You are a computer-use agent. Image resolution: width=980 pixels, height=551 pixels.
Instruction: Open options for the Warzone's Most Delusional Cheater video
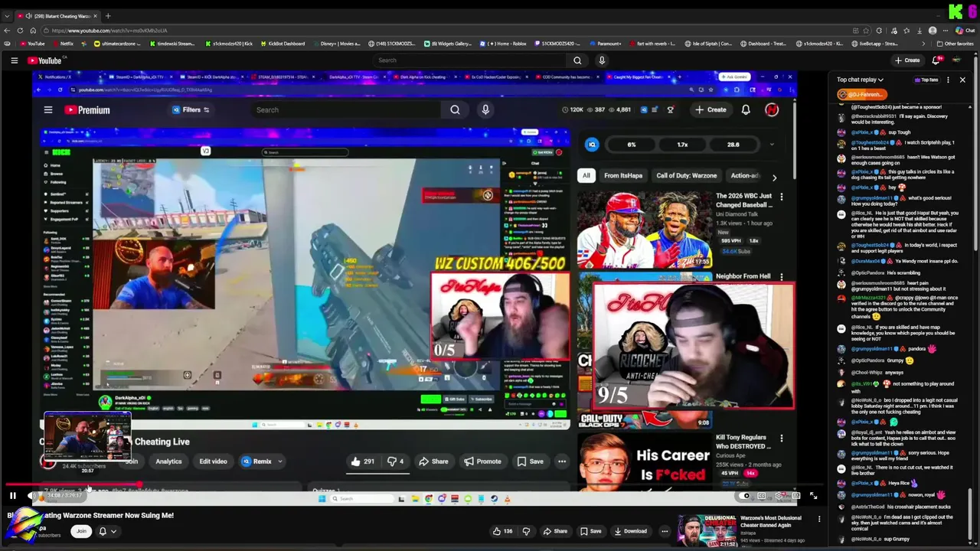[x=819, y=520]
